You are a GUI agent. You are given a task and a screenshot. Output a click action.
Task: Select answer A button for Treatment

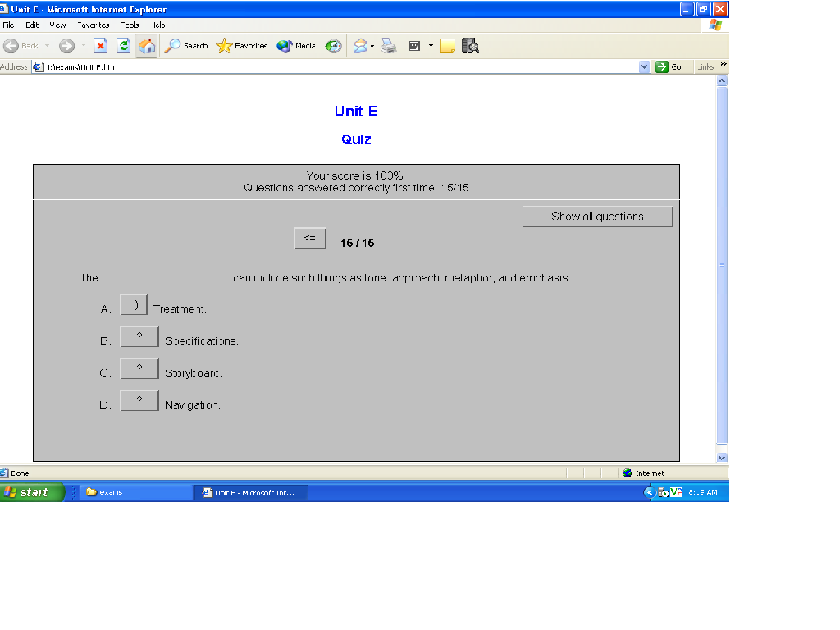134,305
